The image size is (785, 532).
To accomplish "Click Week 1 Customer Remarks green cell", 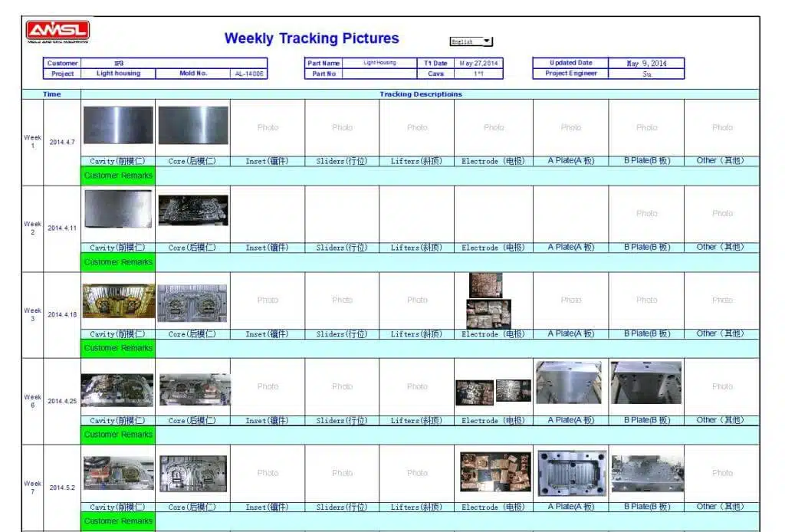I will point(118,176).
